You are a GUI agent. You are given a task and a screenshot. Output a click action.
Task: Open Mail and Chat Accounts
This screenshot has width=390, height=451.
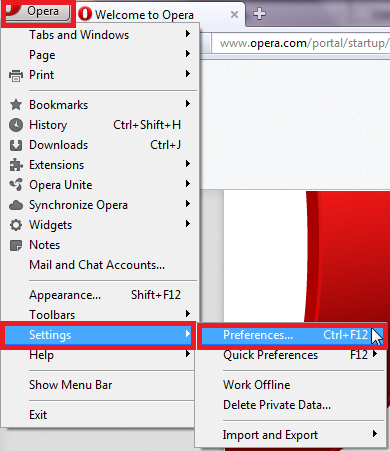(x=100, y=265)
